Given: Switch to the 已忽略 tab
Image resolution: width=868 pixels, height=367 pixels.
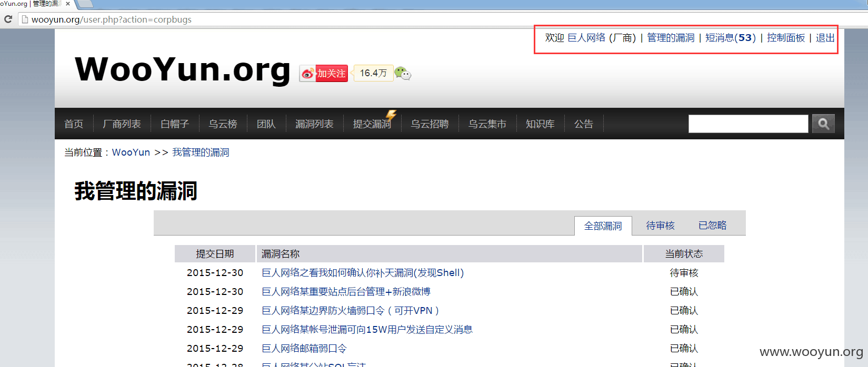Looking at the screenshot, I should 713,226.
